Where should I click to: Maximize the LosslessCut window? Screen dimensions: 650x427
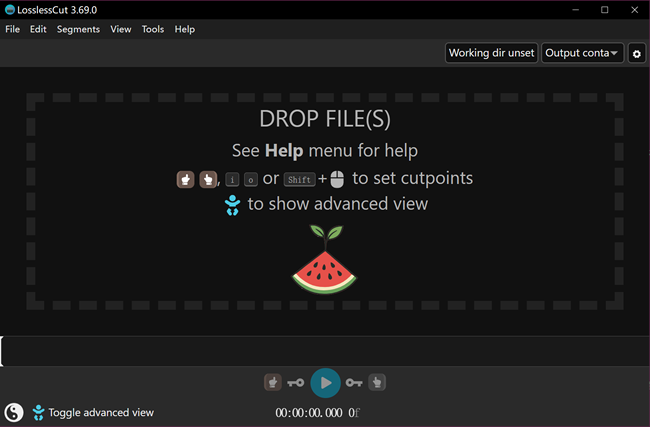(x=605, y=10)
